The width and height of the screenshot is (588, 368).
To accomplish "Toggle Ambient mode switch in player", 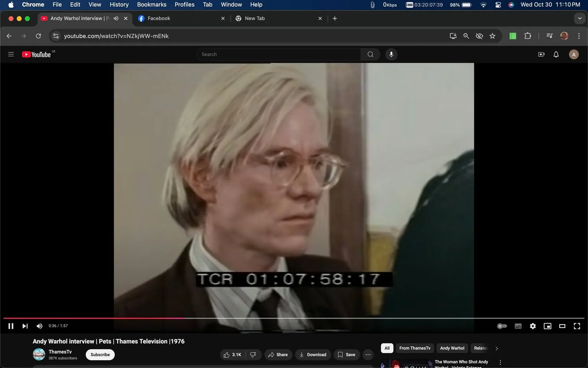I will 502,326.
